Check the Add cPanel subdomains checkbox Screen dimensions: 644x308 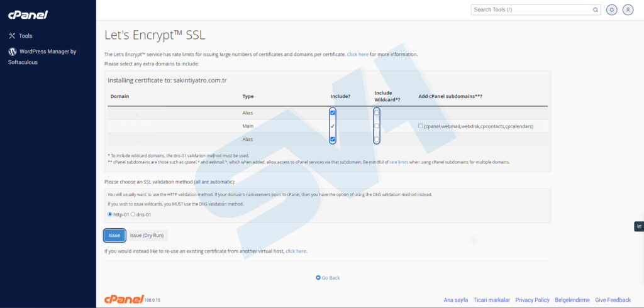pos(421,126)
